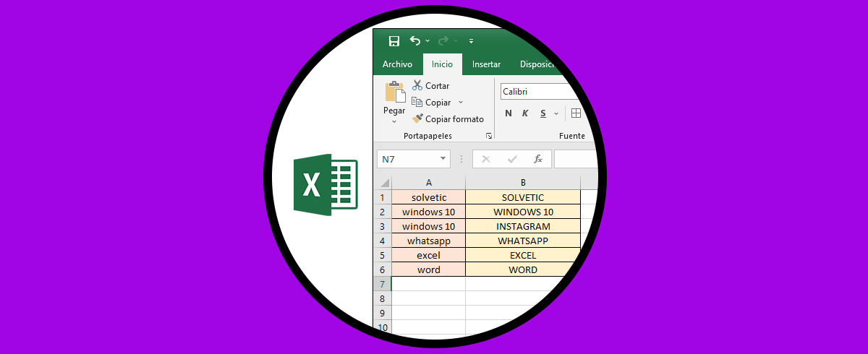868x354 pixels.
Task: Select row 4 header
Action: pyautogui.click(x=383, y=241)
